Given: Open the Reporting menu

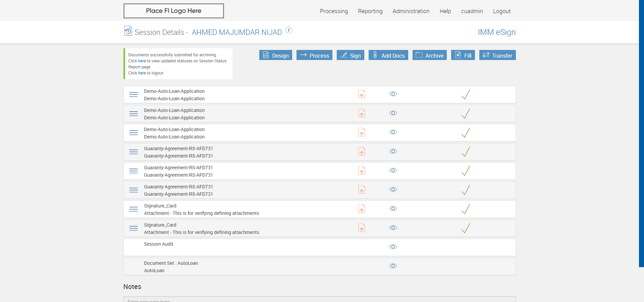Looking at the screenshot, I should [x=370, y=11].
